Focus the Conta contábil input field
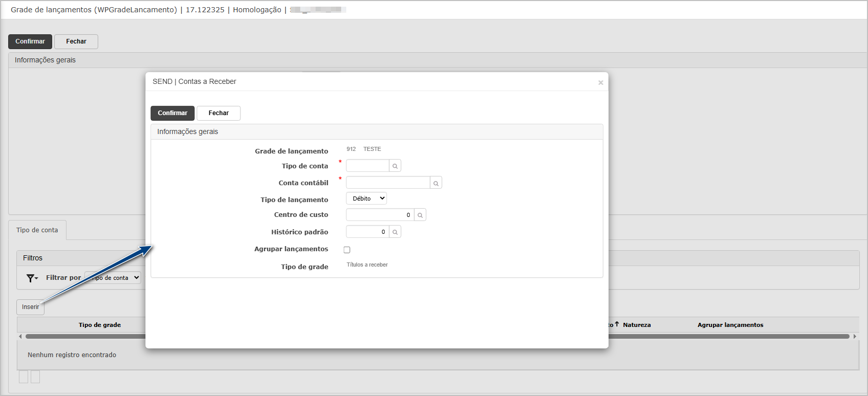 (388, 183)
